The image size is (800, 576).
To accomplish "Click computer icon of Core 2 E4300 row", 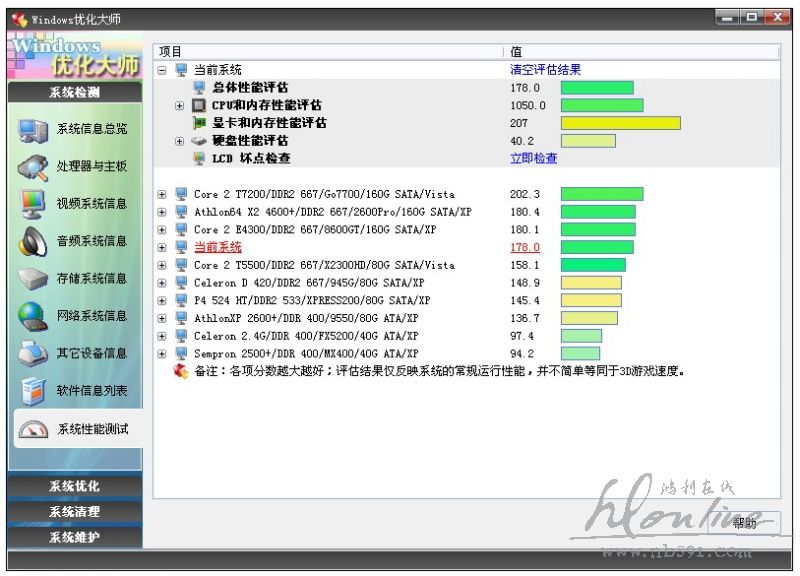I will tap(181, 230).
